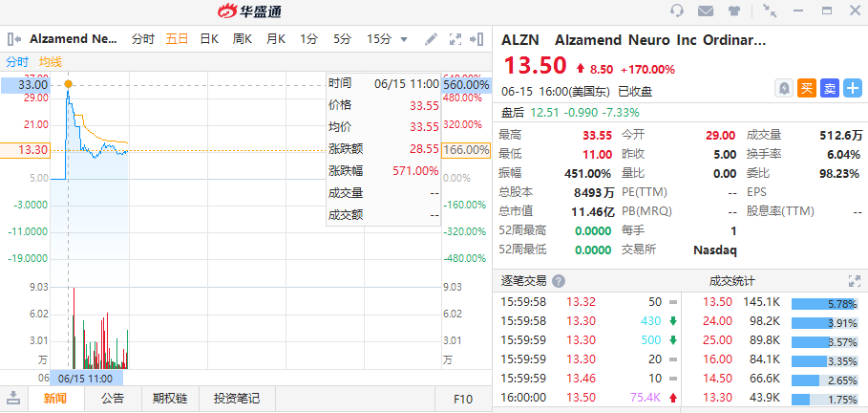Select the drawing pencil tool
The image size is (868, 413).
pos(431,39)
